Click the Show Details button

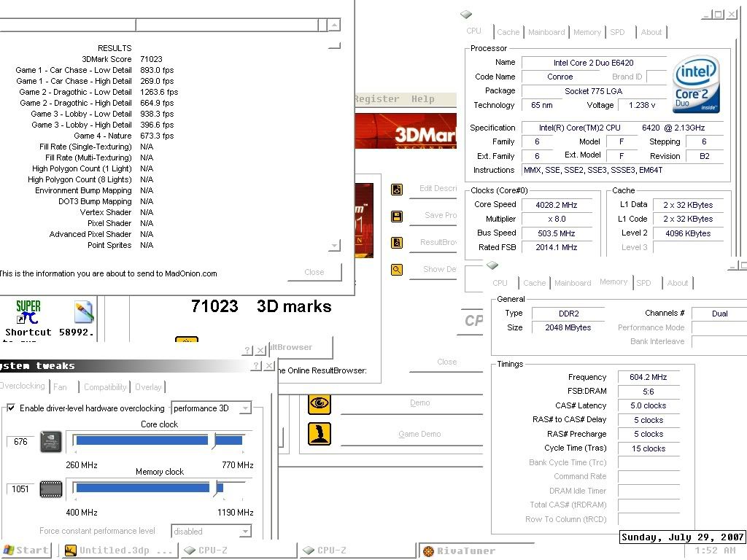[433, 270]
